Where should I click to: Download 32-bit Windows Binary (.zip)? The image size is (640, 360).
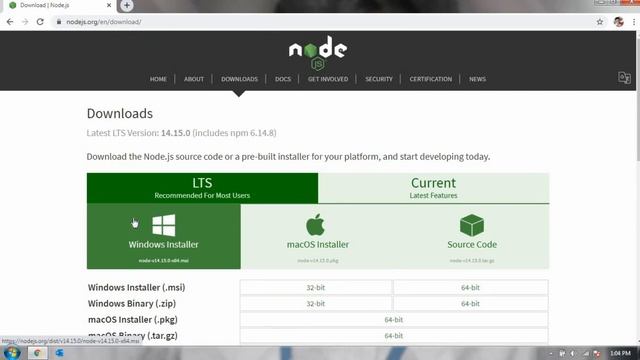316,304
